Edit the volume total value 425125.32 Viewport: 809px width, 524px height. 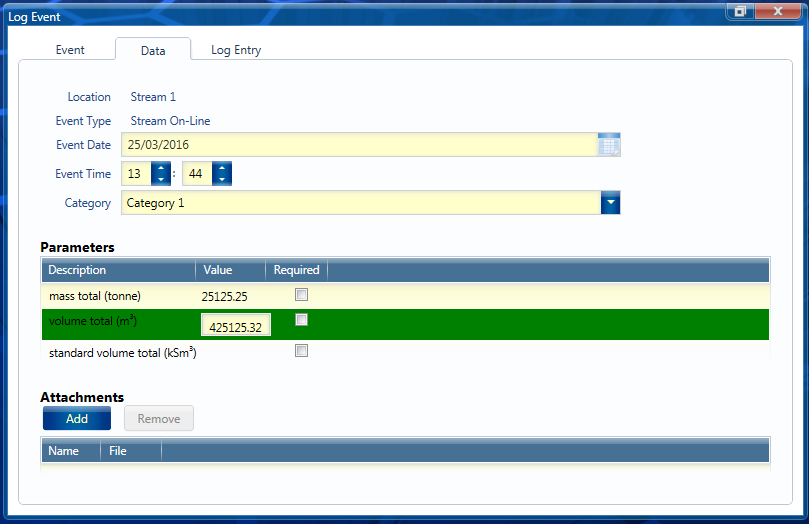236,326
